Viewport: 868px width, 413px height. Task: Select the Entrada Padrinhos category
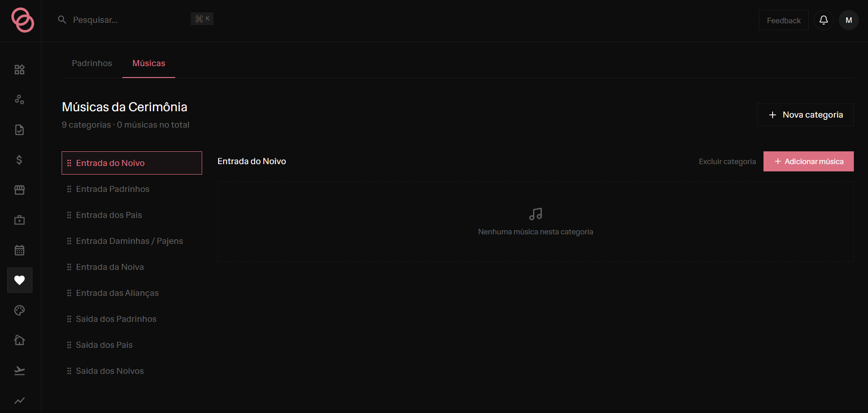pos(132,189)
